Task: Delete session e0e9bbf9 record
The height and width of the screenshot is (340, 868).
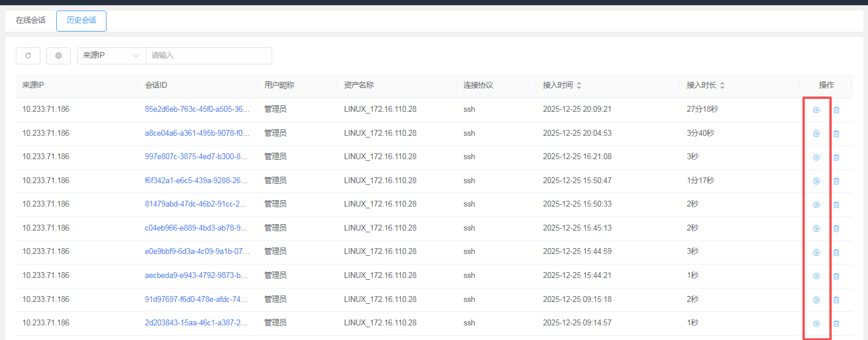Action: click(x=836, y=252)
